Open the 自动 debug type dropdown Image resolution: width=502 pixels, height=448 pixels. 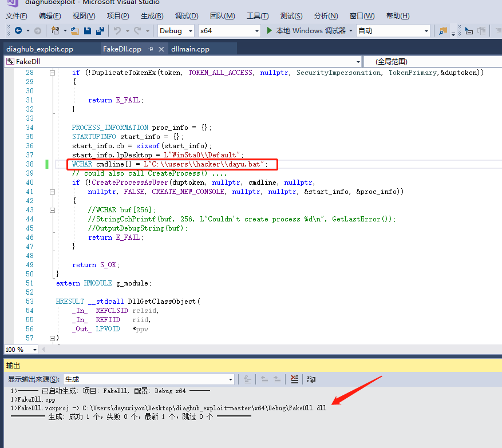click(393, 31)
